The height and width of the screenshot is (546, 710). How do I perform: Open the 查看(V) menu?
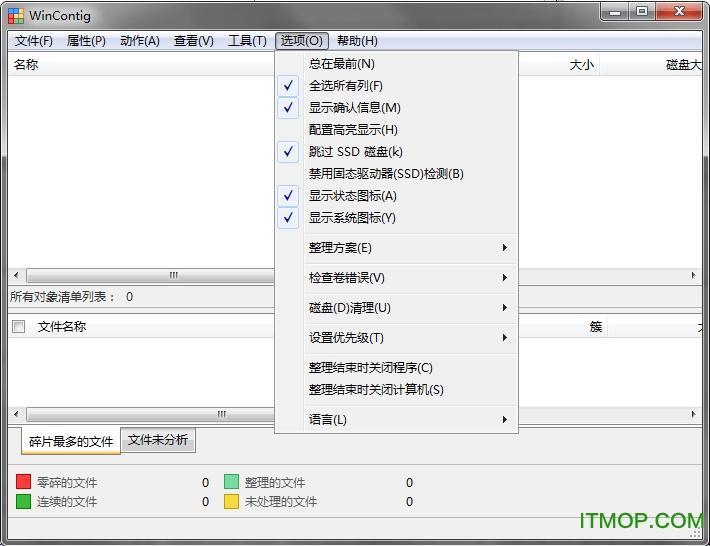(194, 41)
